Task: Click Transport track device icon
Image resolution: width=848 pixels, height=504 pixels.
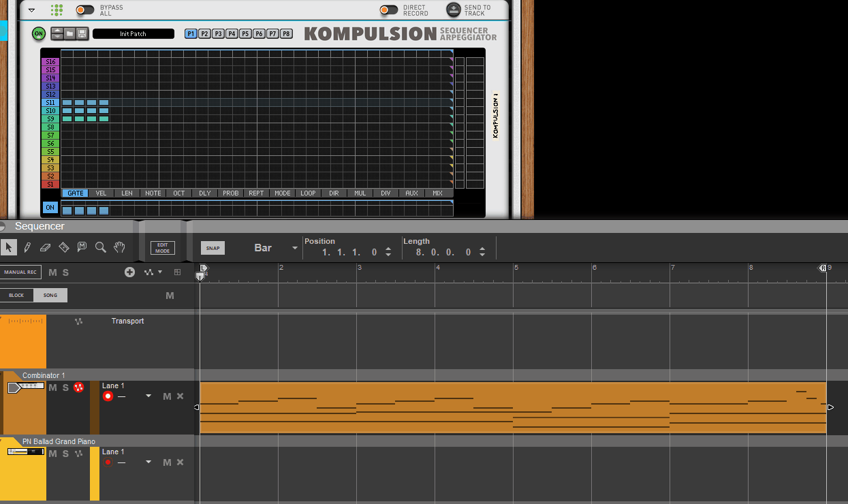Action: (x=25, y=321)
